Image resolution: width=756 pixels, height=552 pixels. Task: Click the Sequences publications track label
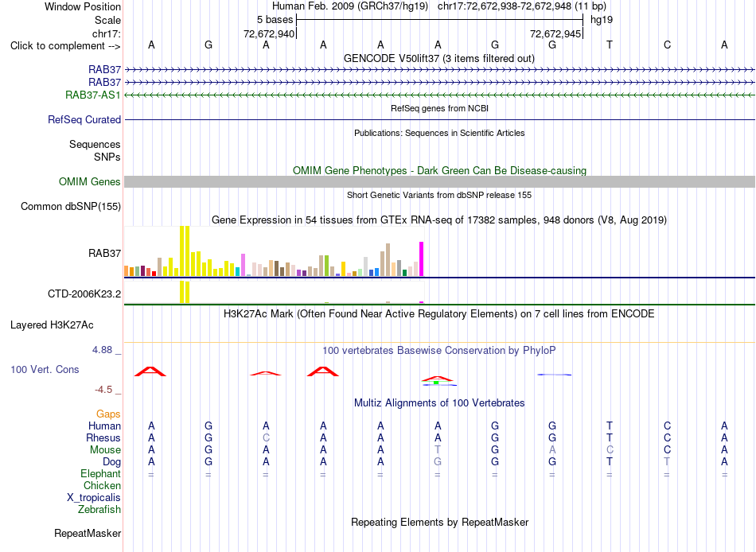[x=95, y=144]
